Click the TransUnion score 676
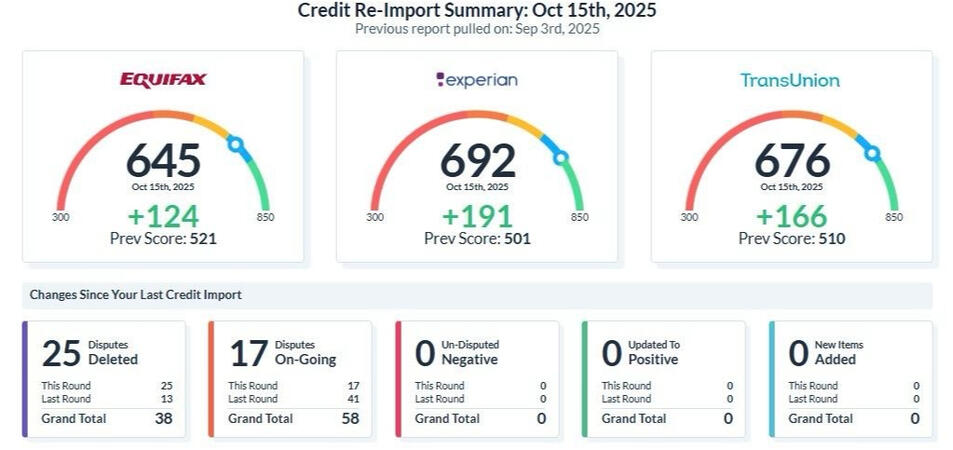Image resolution: width=953 pixels, height=450 pixels. pyautogui.click(x=791, y=161)
